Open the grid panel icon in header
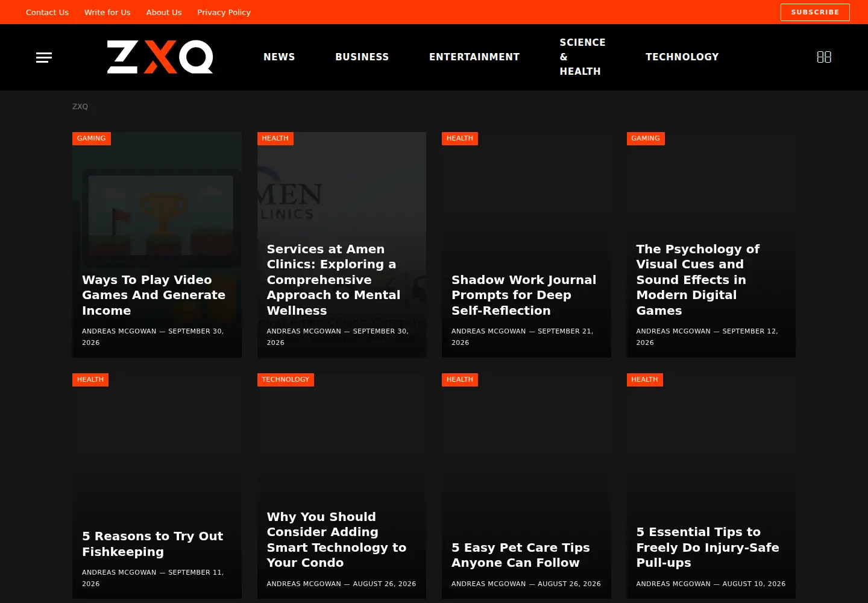The width and height of the screenshot is (868, 603). 824,57
